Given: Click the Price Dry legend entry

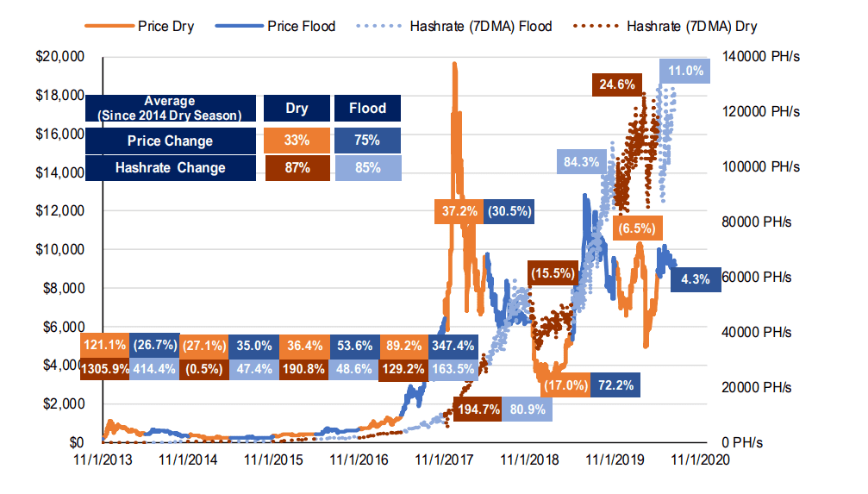Looking at the screenshot, I should click(140, 26).
